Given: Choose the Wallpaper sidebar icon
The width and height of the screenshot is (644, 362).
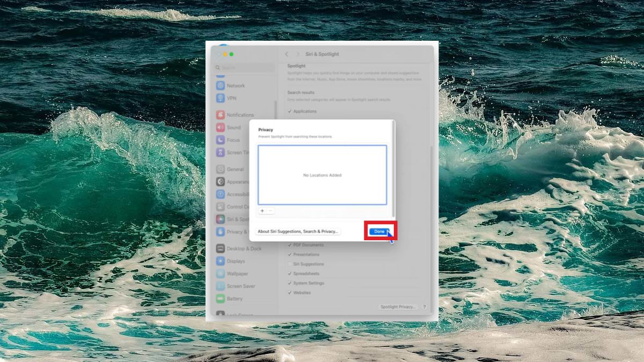Looking at the screenshot, I should pos(221,274).
